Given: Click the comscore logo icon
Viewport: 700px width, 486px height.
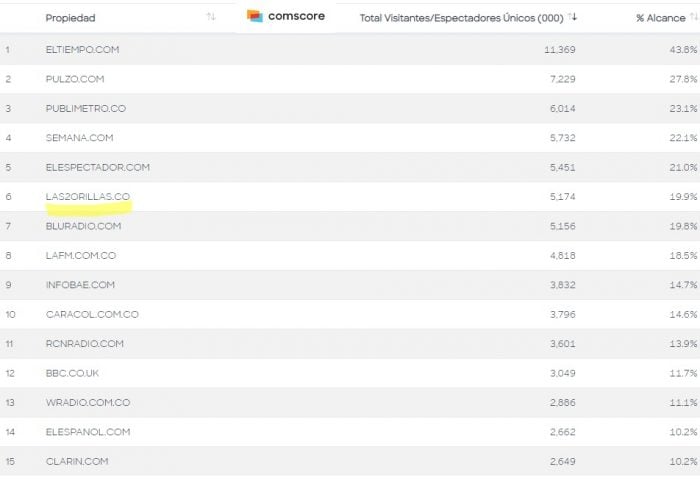Looking at the screenshot, I should pos(255,16).
